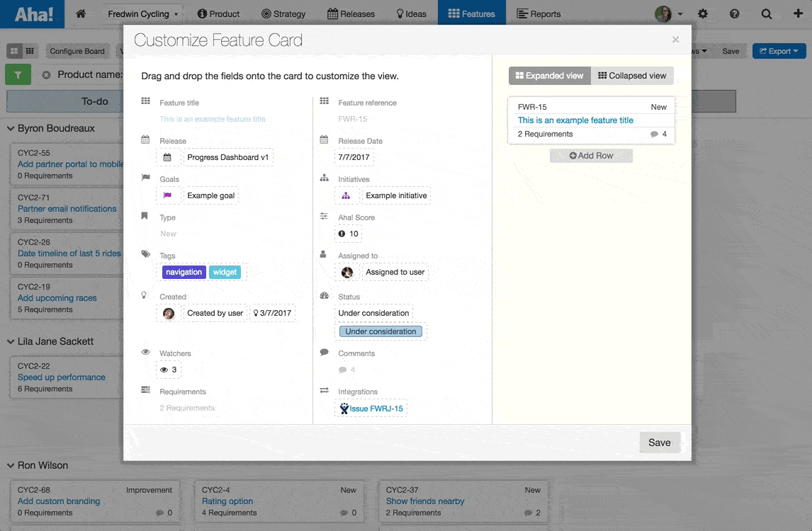The image size is (812, 531).
Task: Click the Add Row button
Action: pyautogui.click(x=591, y=155)
